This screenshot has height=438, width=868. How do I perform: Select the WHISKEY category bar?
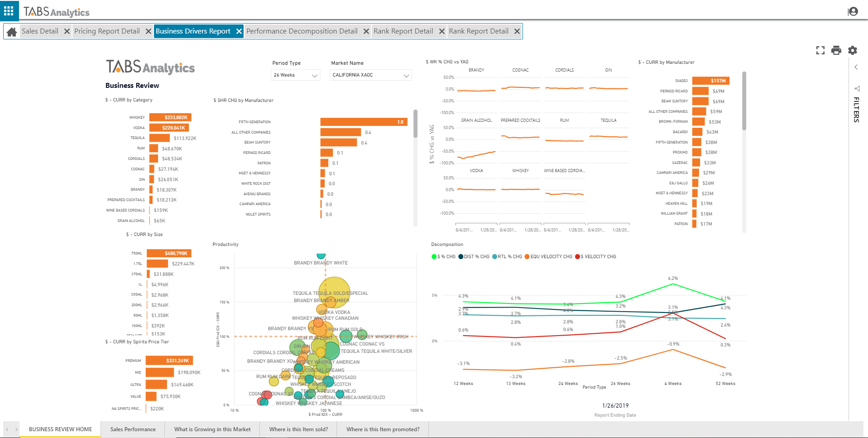click(170, 117)
